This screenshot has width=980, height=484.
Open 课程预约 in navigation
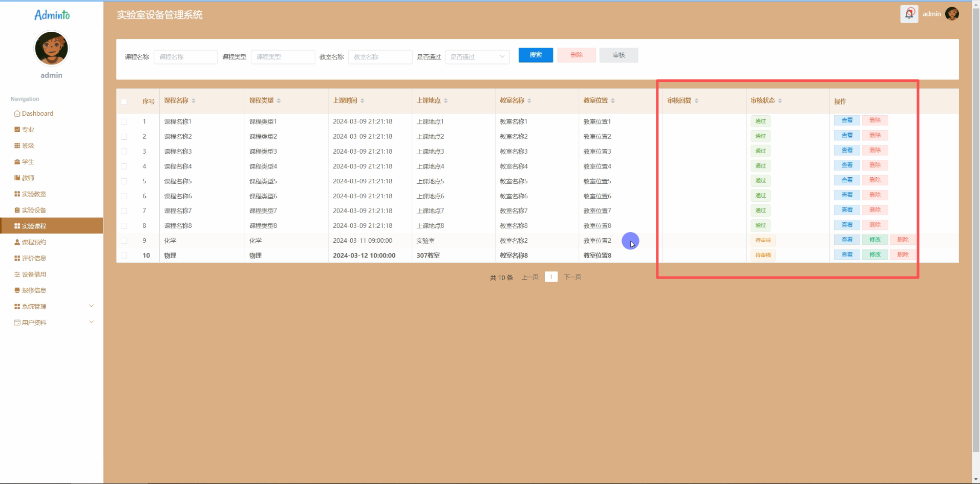click(34, 242)
